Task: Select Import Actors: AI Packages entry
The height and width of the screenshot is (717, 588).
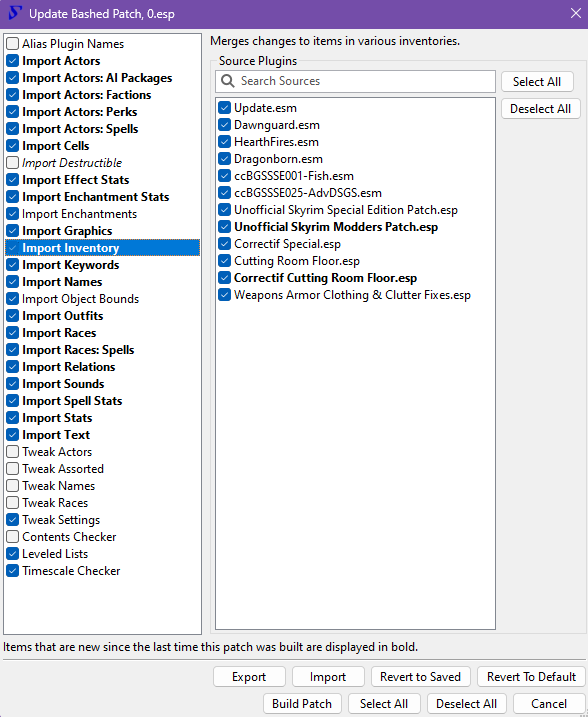Action: tap(97, 78)
